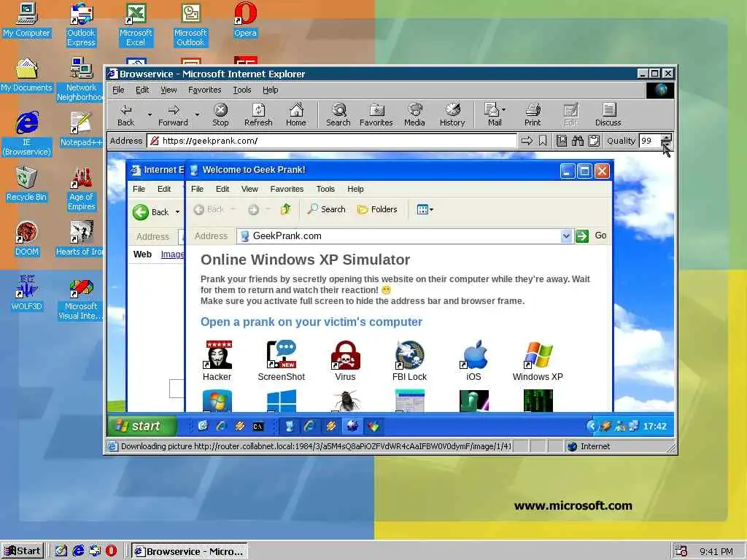
Task: Open the Edit menu in Internet Explorer
Action: [x=142, y=90]
